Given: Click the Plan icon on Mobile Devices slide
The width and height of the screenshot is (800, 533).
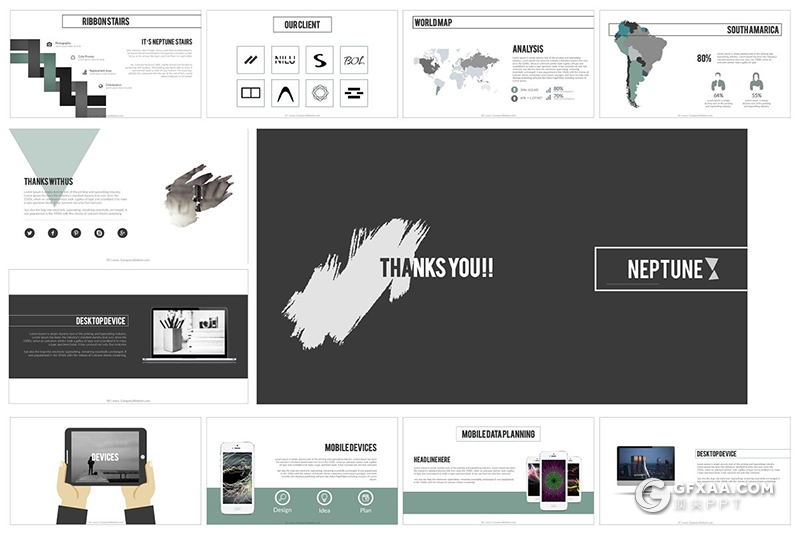Looking at the screenshot, I should coord(366,497).
